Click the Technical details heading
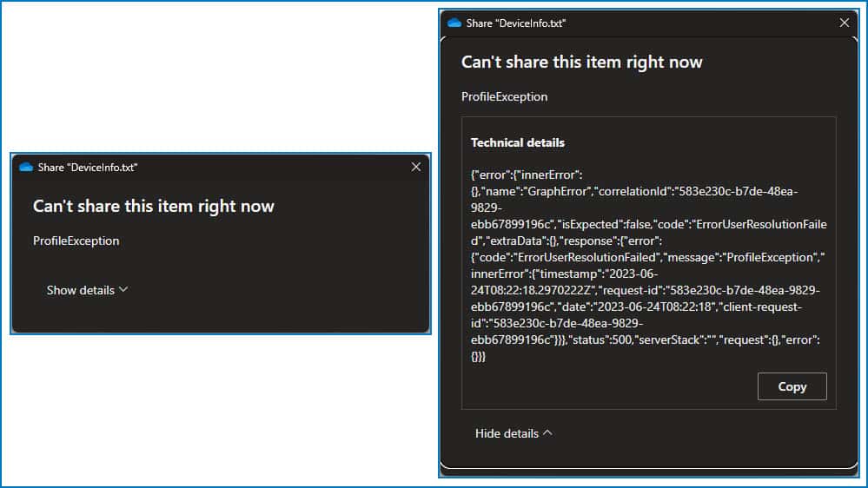868x488 pixels. [518, 142]
